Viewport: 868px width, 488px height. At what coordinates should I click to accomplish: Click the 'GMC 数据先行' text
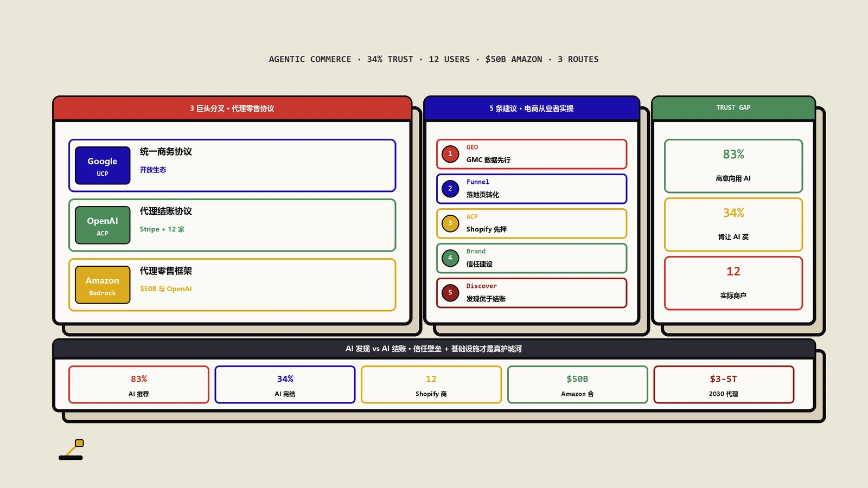coord(488,160)
